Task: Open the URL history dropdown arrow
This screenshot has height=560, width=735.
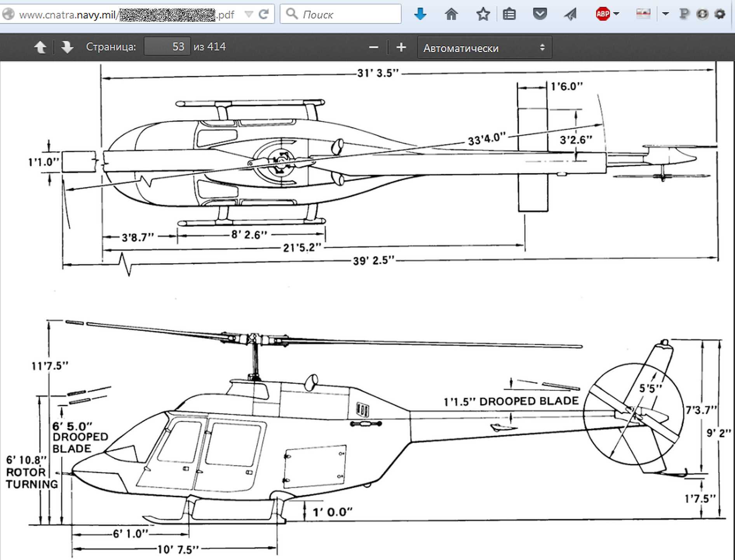Action: click(x=249, y=15)
